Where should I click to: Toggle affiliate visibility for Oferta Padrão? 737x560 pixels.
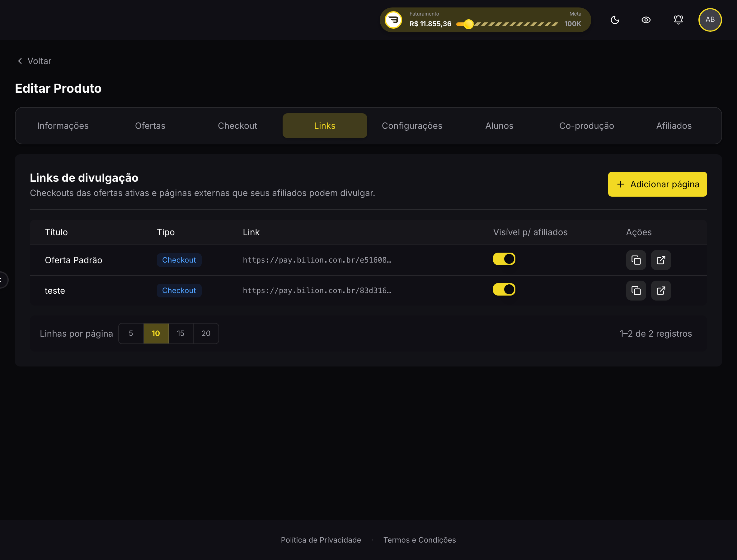(x=504, y=259)
